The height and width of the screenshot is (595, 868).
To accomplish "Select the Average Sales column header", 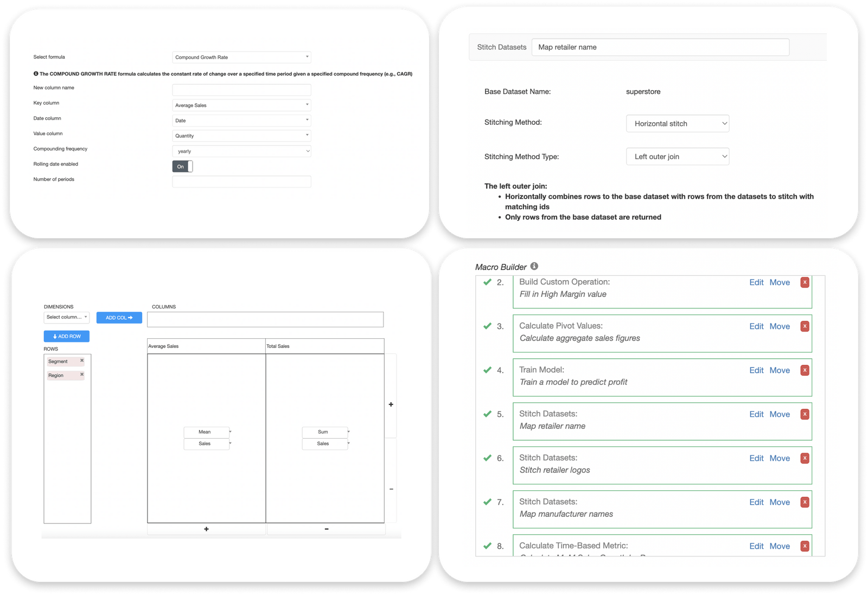I will [206, 346].
